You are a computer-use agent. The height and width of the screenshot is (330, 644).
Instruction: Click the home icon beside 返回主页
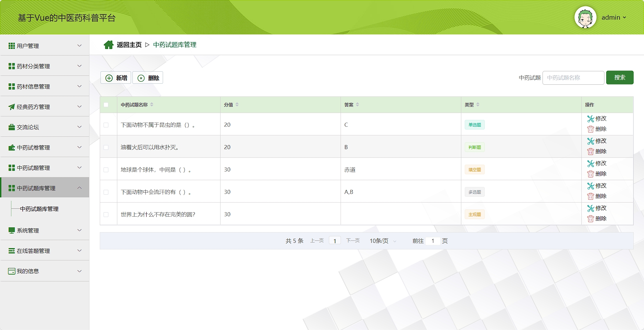[109, 45]
